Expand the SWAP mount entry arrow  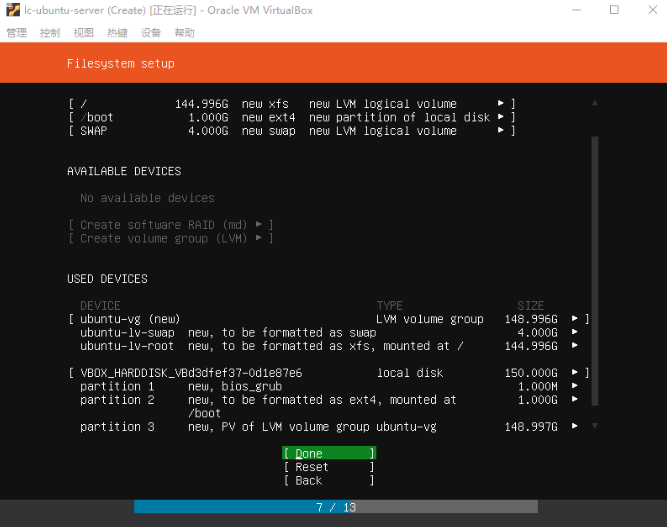tap(501, 130)
